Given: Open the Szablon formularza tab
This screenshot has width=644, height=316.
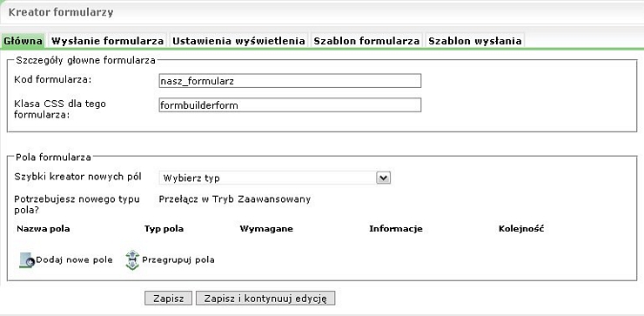Looking at the screenshot, I should (366, 41).
